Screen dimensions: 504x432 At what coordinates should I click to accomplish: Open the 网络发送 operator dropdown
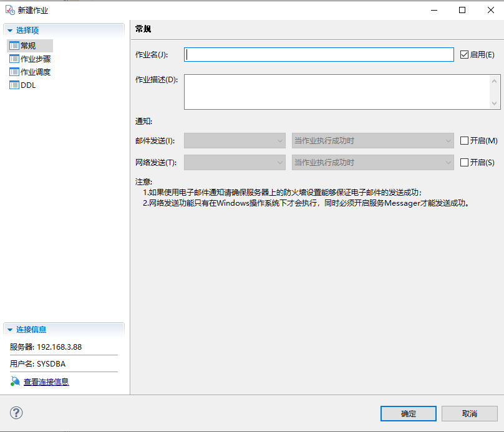tap(235, 163)
